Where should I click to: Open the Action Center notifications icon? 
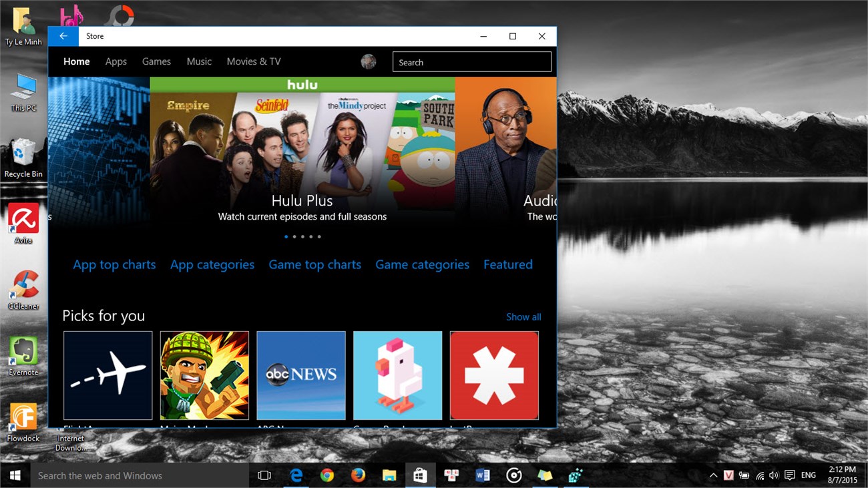coord(790,475)
